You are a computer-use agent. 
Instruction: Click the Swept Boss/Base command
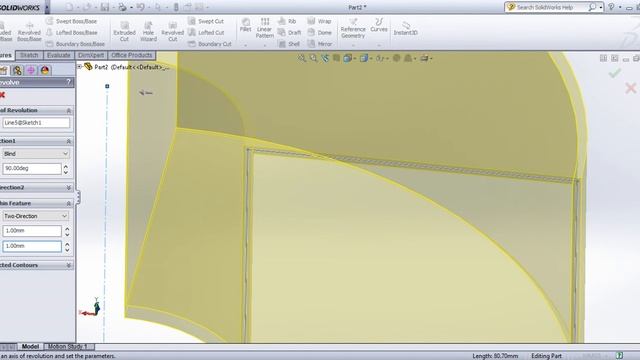tap(72, 21)
